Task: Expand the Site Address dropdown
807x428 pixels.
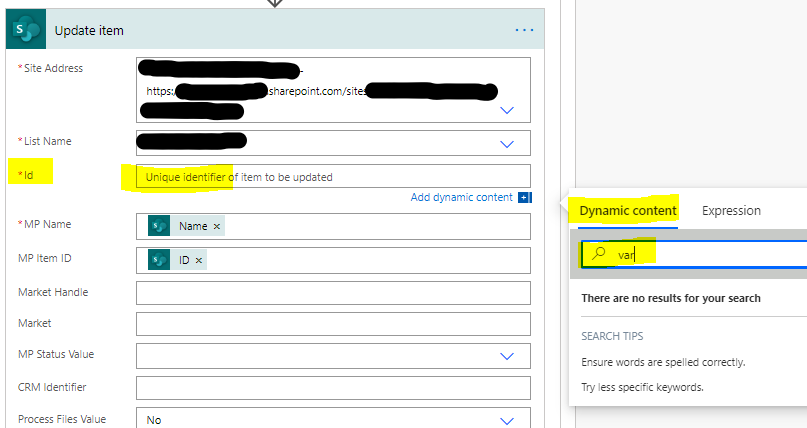Action: 507,110
